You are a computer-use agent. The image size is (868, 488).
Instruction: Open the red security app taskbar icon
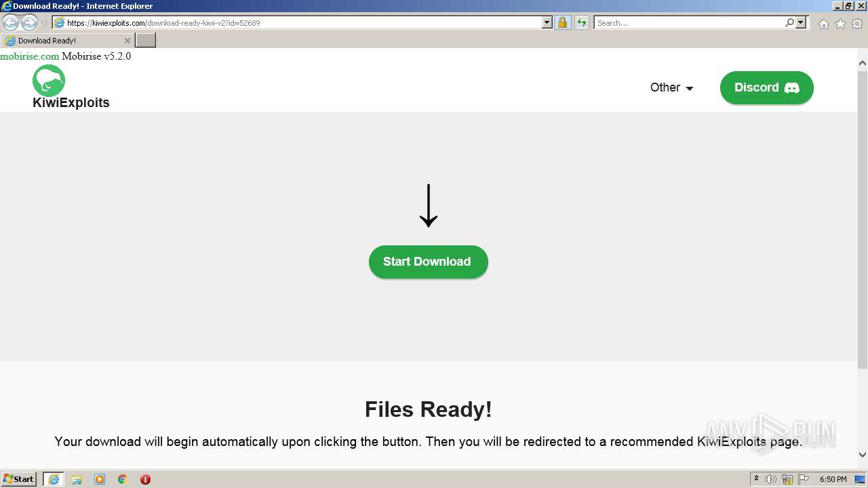pyautogui.click(x=145, y=479)
